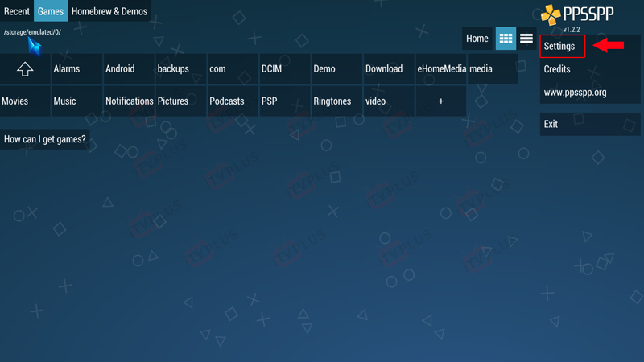The height and width of the screenshot is (362, 644).
Task: Open the Download folder
Action: pos(390,69)
